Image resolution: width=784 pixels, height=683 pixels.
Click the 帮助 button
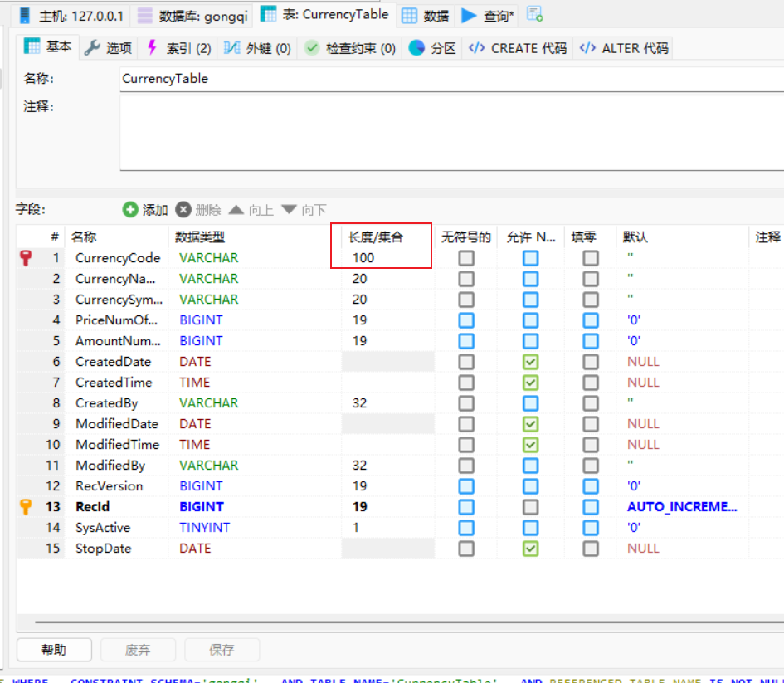click(54, 650)
